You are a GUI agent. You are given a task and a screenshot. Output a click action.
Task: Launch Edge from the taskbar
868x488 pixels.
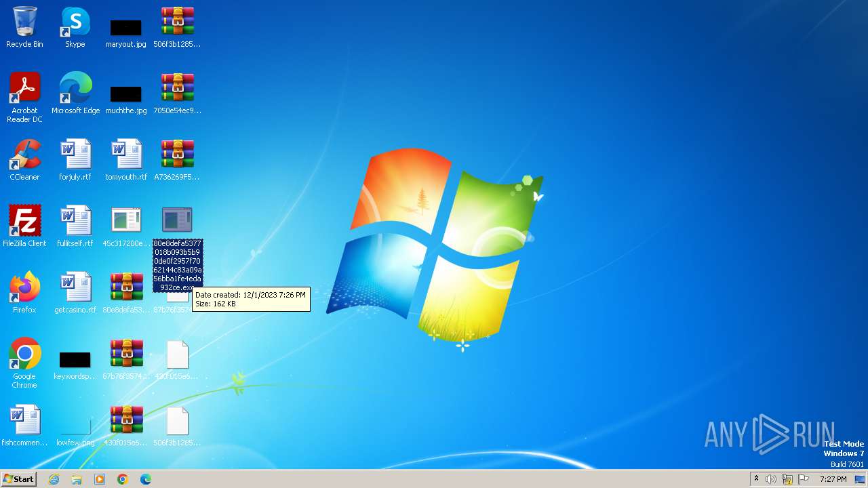[146, 479]
